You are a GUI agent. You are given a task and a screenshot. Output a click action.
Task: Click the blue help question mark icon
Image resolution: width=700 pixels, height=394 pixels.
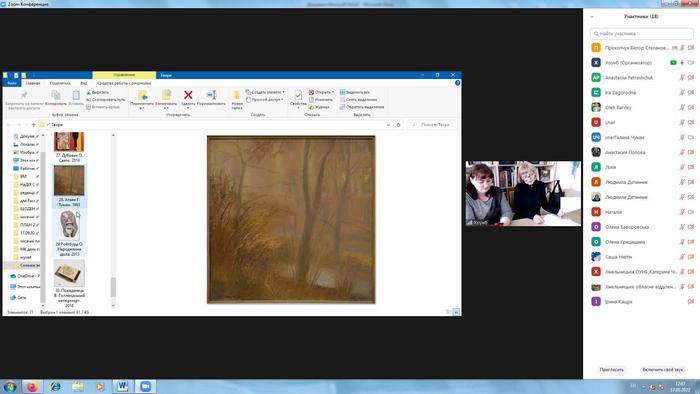click(x=457, y=83)
